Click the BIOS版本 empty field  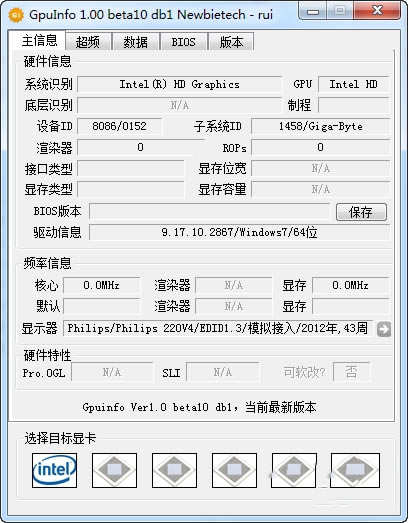210,211
